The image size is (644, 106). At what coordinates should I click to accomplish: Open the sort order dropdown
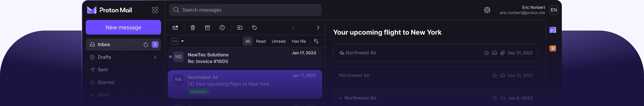pyautogui.click(x=316, y=41)
